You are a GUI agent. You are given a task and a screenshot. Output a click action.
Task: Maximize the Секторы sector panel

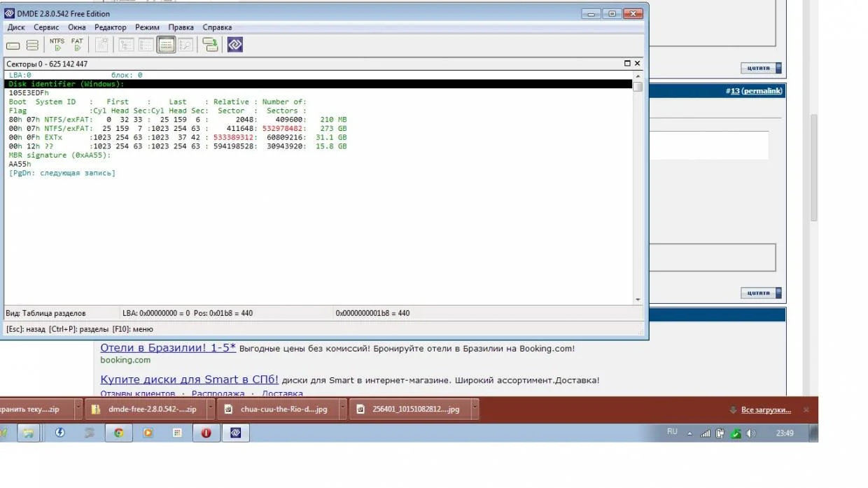627,64
